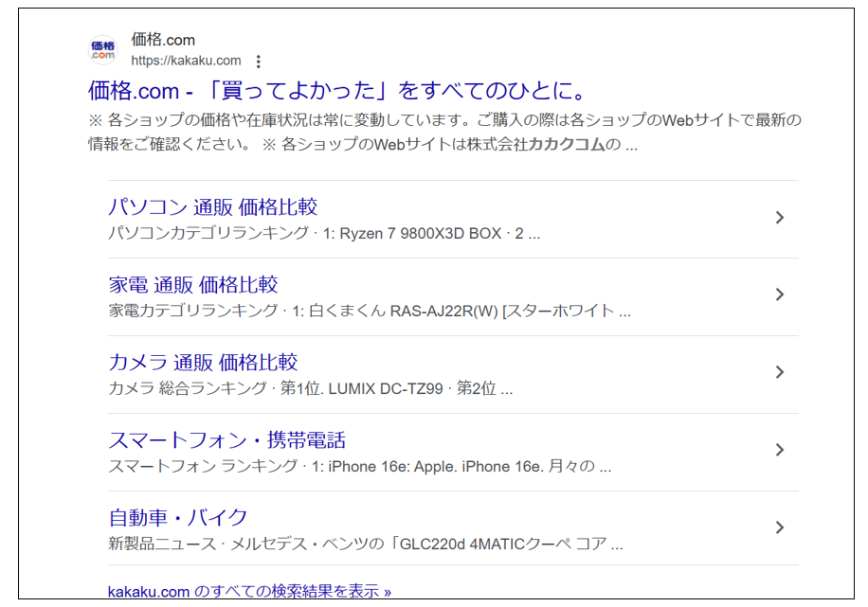Open the three-dot menu beside kakaku.com URL
This screenshot has width=868, height=607.
pos(258,62)
